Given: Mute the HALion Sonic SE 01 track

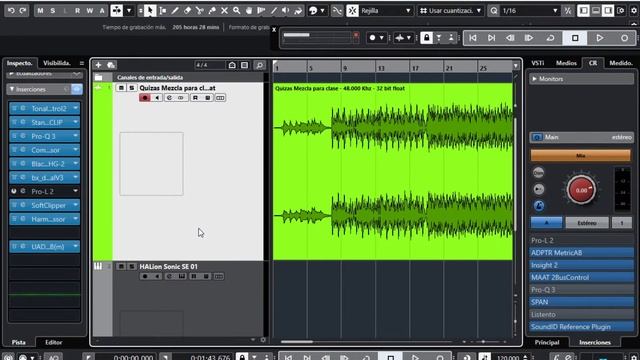Looking at the screenshot, I should [121, 267].
